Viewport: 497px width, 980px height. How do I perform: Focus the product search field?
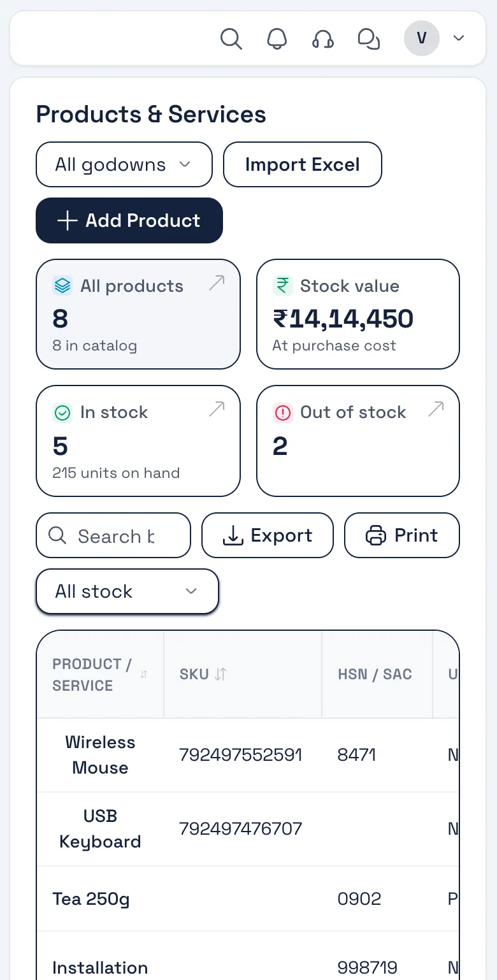[113, 535]
